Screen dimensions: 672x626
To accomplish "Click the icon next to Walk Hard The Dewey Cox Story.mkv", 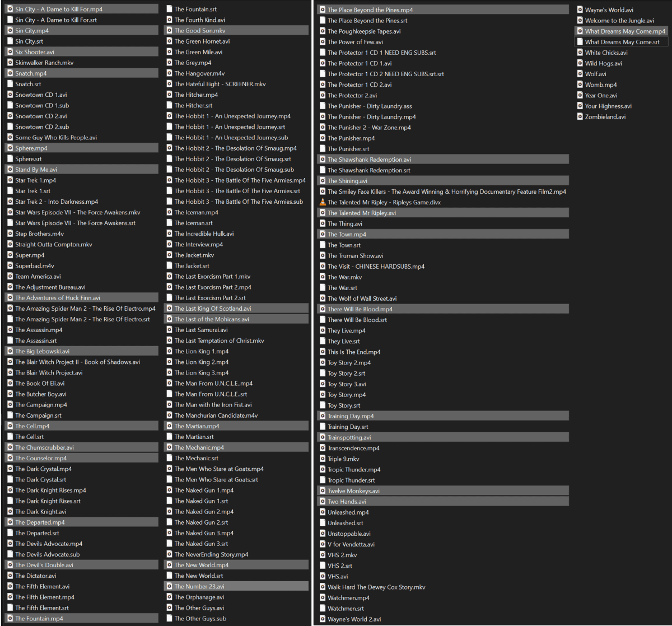I will coord(323,587).
